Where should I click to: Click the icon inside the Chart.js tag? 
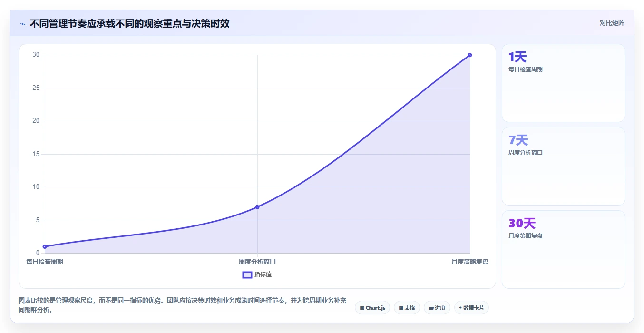(x=362, y=308)
